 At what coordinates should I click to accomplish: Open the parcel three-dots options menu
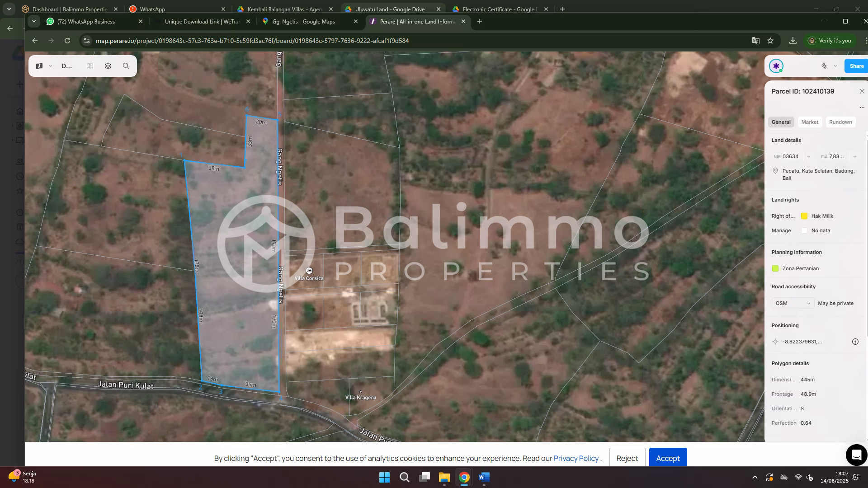point(862,108)
